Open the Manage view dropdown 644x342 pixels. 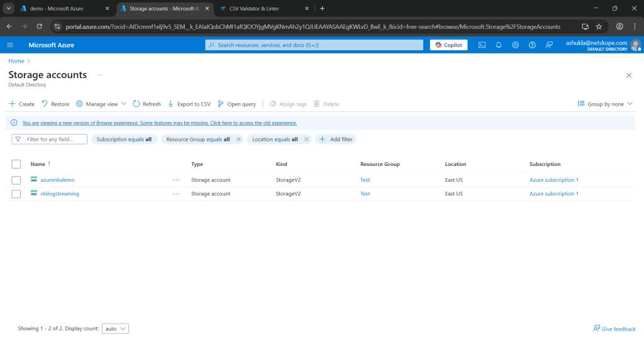(101, 104)
